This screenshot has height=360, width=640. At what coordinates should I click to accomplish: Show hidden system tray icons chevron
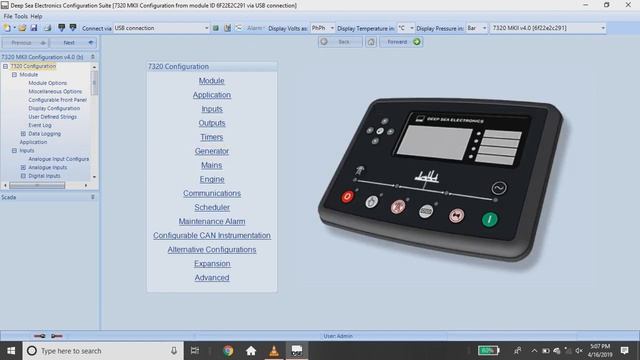pyautogui.click(x=534, y=351)
